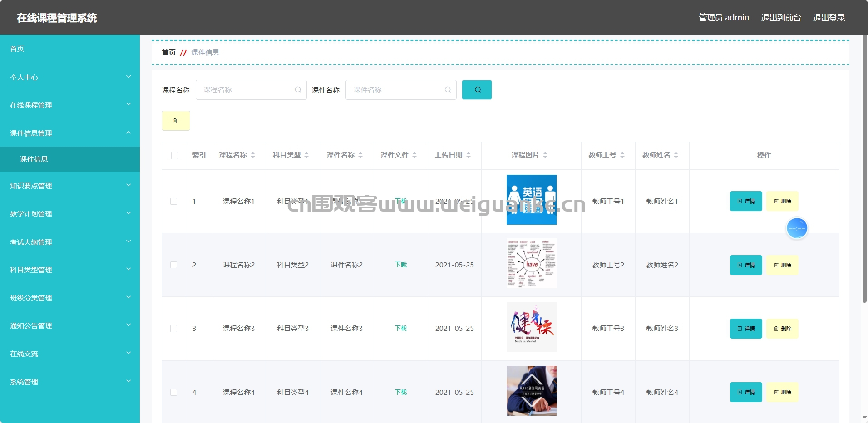Check the checkbox for row 2
The height and width of the screenshot is (423, 868).
tap(173, 265)
